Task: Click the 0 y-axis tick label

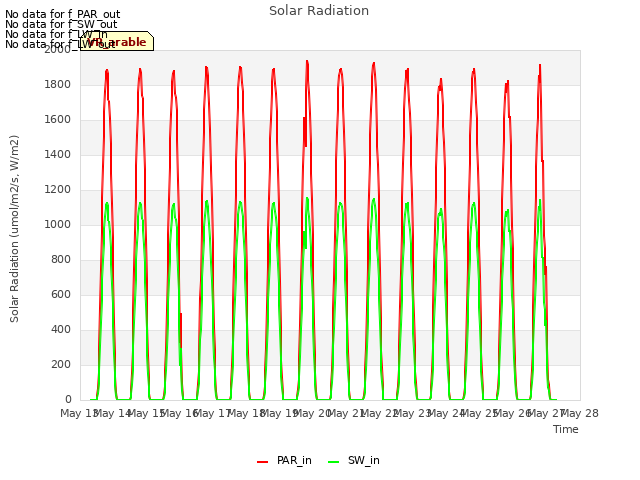Action: (x=68, y=400)
